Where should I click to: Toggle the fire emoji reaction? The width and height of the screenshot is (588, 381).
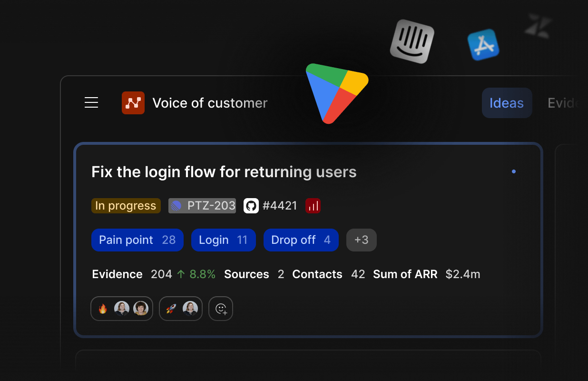pyautogui.click(x=103, y=309)
